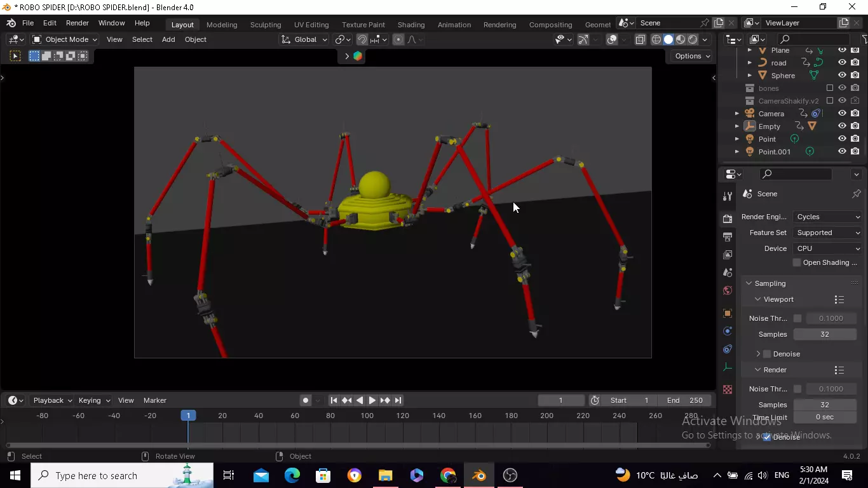Expand the Camera item in outliner
868x488 pixels.
(x=737, y=114)
